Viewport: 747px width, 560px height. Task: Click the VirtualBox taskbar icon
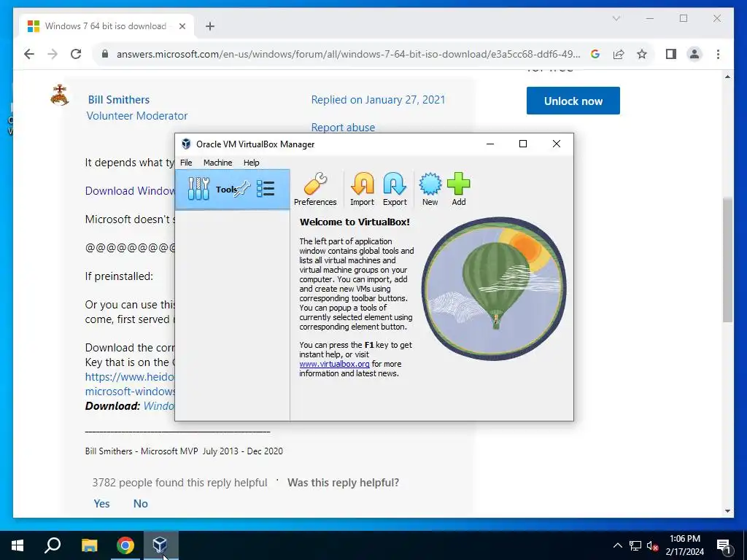[160, 545]
